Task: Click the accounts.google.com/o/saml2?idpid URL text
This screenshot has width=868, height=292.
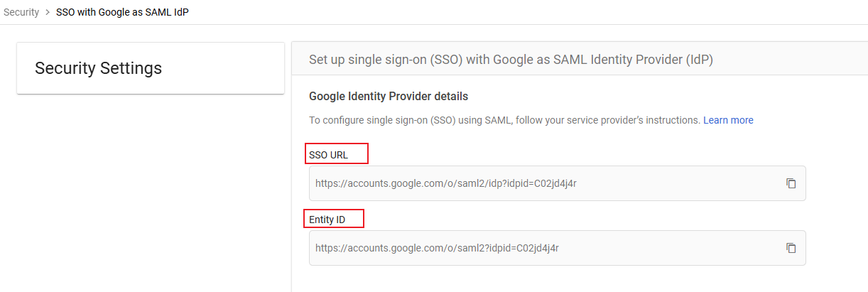Action: tap(437, 248)
